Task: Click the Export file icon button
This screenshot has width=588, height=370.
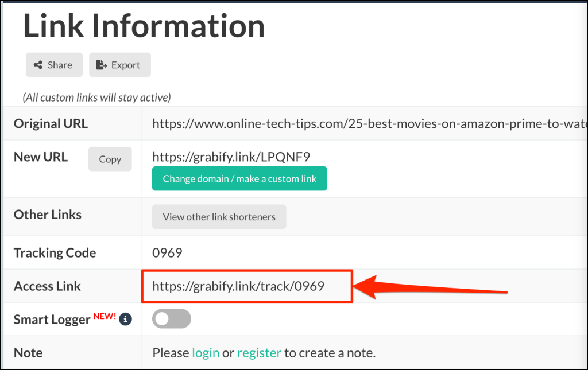Action: (x=119, y=65)
